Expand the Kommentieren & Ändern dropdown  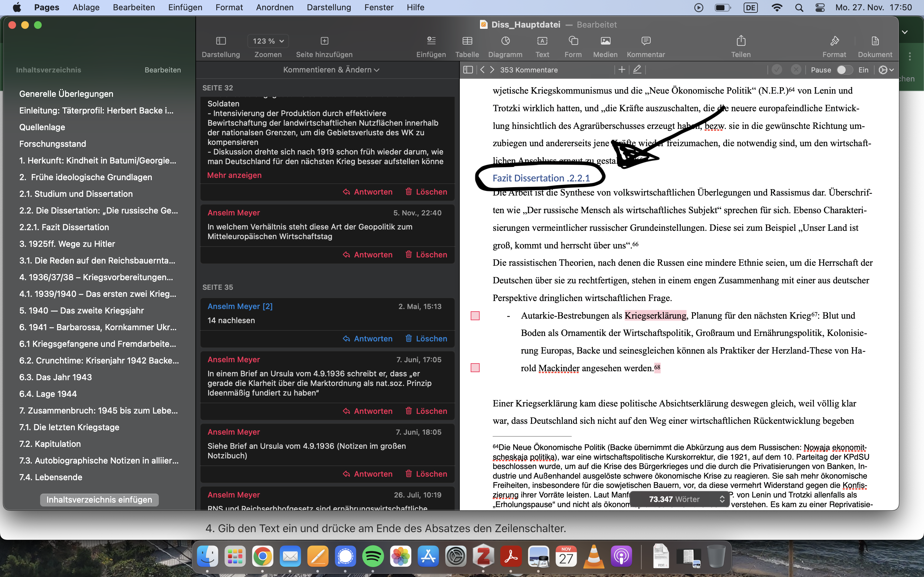tap(331, 70)
